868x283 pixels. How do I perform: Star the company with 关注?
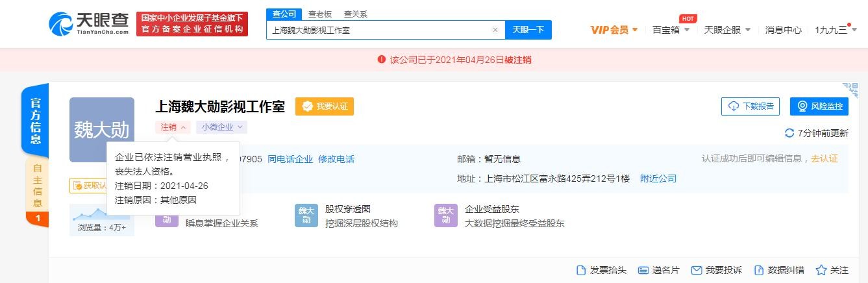pos(832,270)
